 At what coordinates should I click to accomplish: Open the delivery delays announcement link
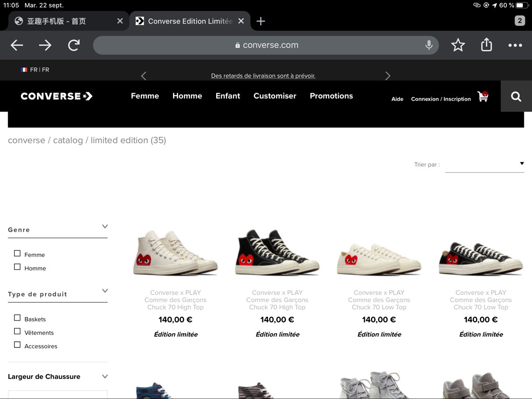(x=263, y=76)
